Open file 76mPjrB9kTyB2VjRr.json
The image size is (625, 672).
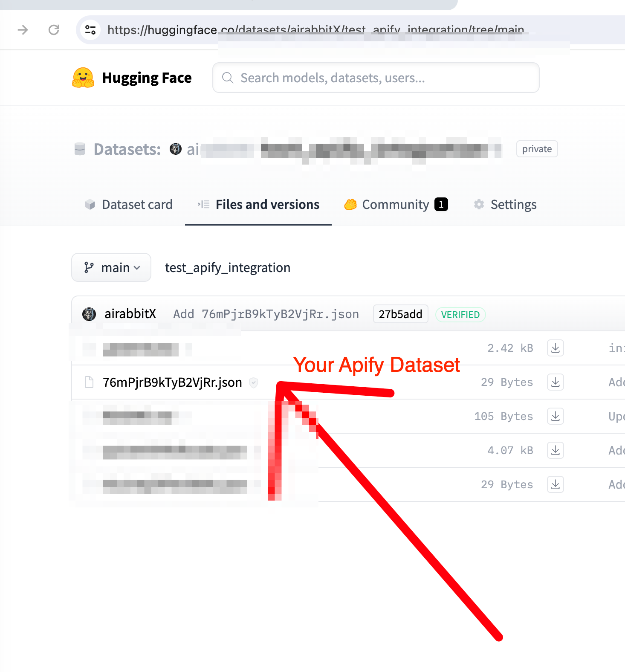172,382
